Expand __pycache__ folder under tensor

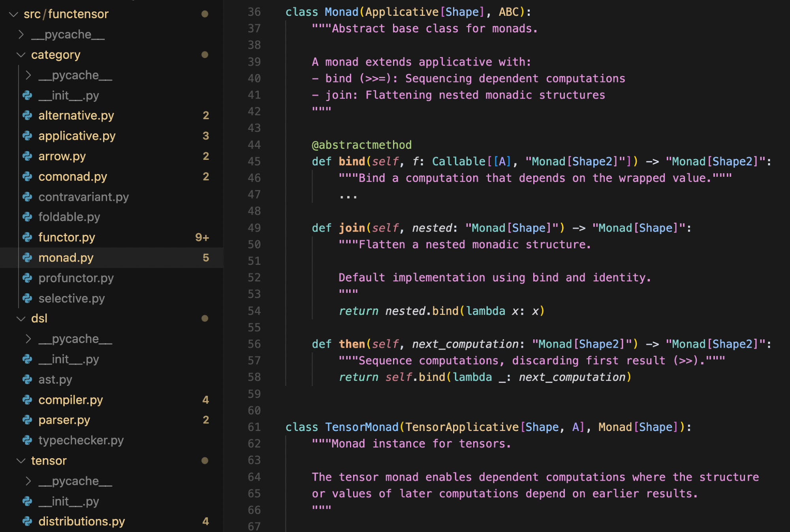28,481
